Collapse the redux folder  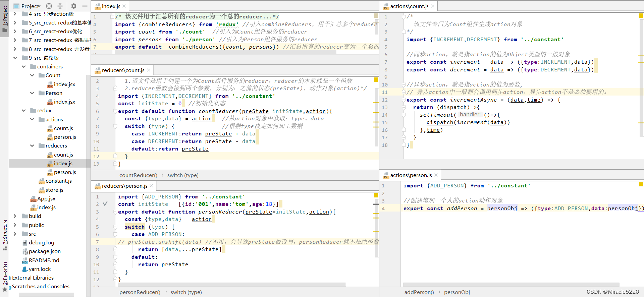pyautogui.click(x=23, y=110)
